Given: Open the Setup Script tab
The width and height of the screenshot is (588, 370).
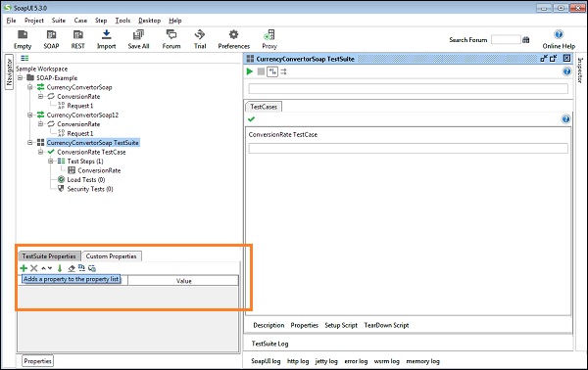Looking at the screenshot, I should 341,325.
